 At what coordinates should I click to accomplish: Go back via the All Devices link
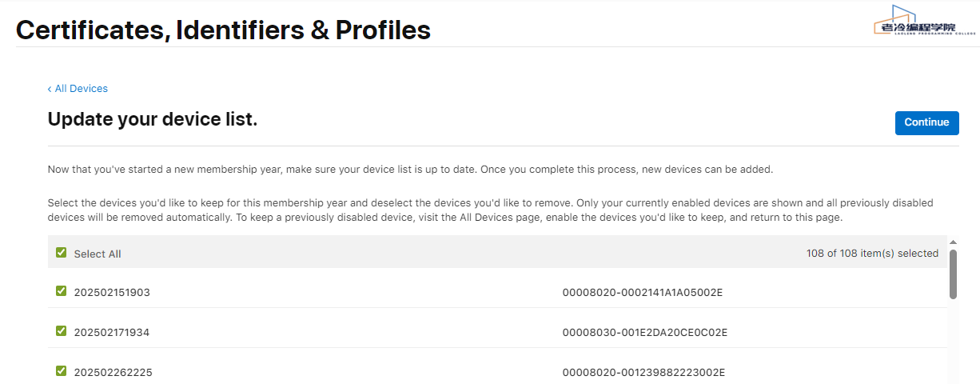pyautogui.click(x=81, y=89)
